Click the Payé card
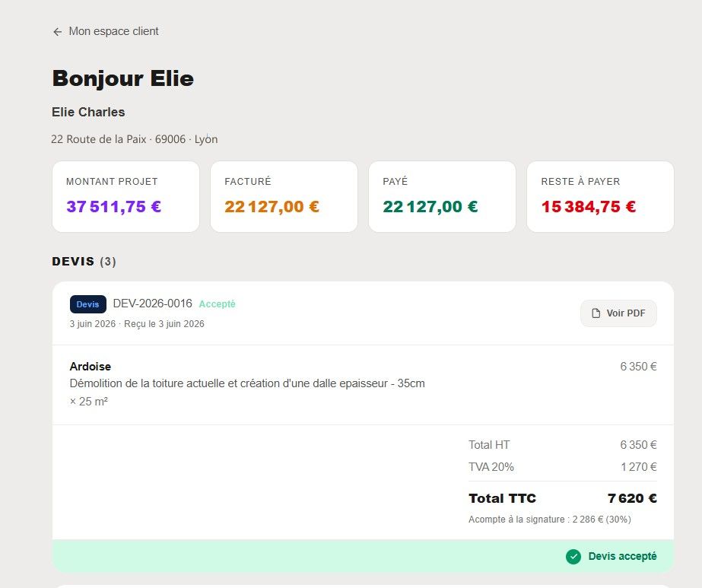Image resolution: width=702 pixels, height=588 pixels. pos(443,196)
